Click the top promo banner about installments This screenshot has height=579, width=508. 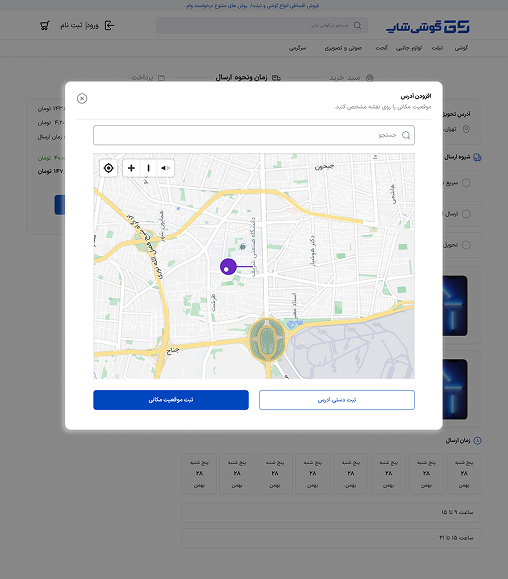click(253, 6)
